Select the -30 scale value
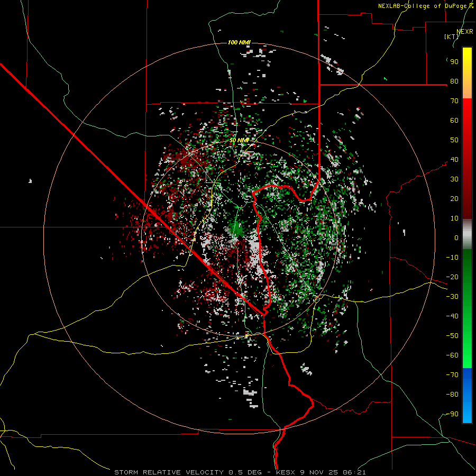Screen dimensions: 476x476 click(x=452, y=297)
